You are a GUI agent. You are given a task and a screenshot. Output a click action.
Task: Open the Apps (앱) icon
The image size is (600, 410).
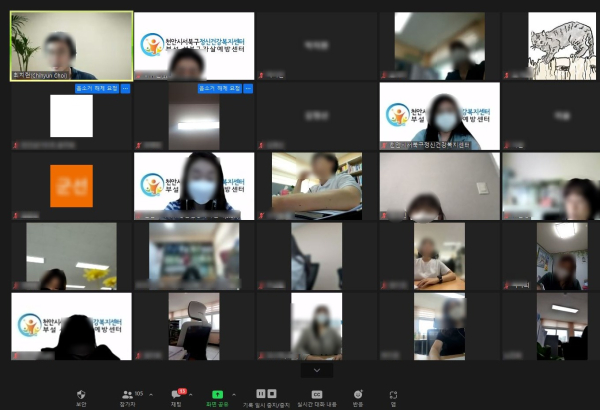(394, 394)
